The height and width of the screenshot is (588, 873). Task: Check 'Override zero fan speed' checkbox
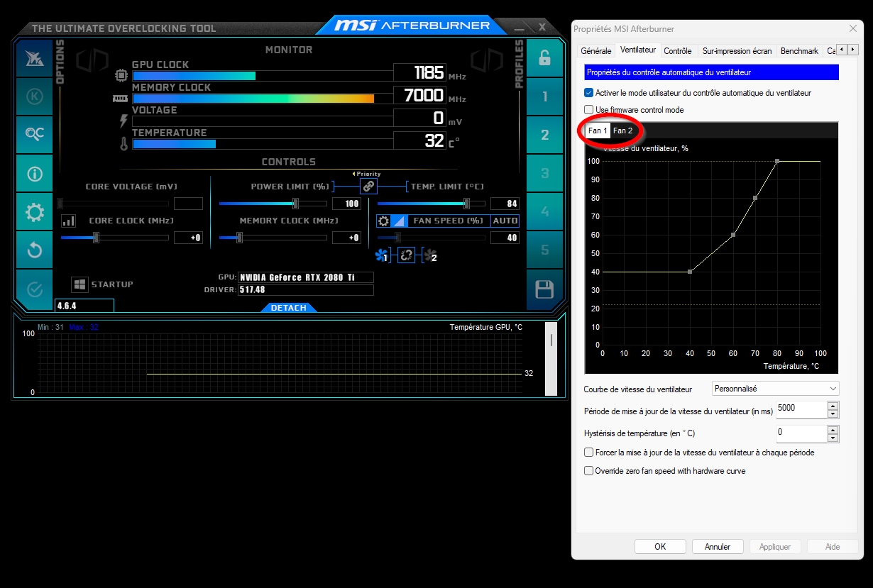coord(588,471)
